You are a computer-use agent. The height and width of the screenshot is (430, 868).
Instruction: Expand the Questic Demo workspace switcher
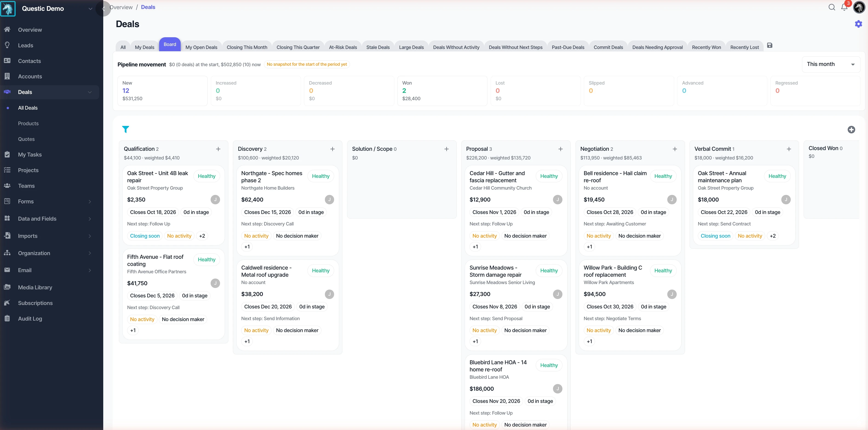[x=90, y=9]
